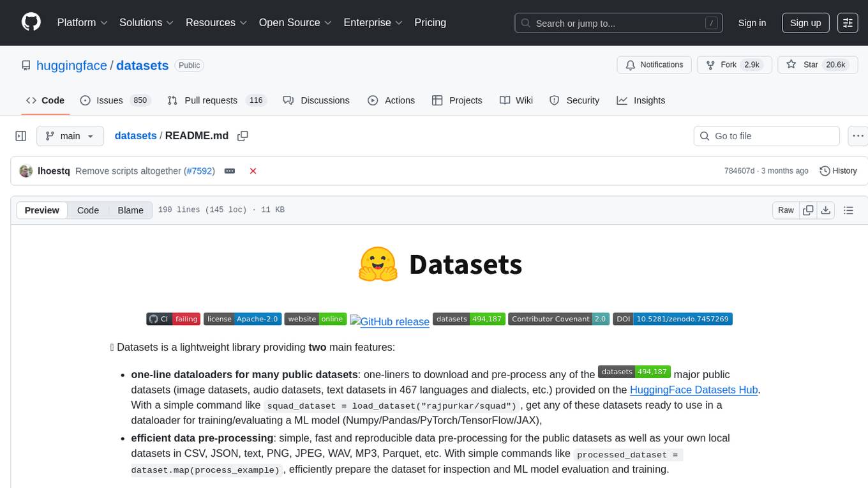
Task: Click the Sign in link
Action: (x=752, y=23)
